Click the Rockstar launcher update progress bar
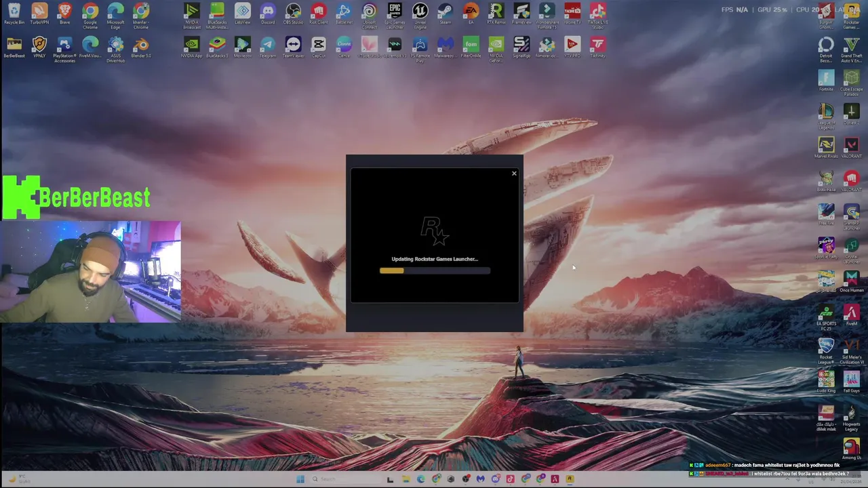The image size is (868, 488). [x=435, y=270]
